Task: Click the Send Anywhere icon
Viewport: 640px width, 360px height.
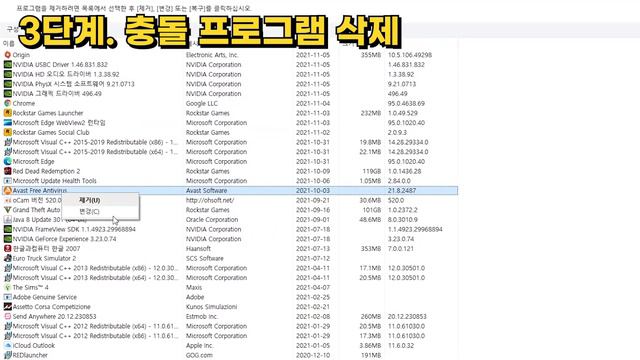Action: pyautogui.click(x=7, y=316)
